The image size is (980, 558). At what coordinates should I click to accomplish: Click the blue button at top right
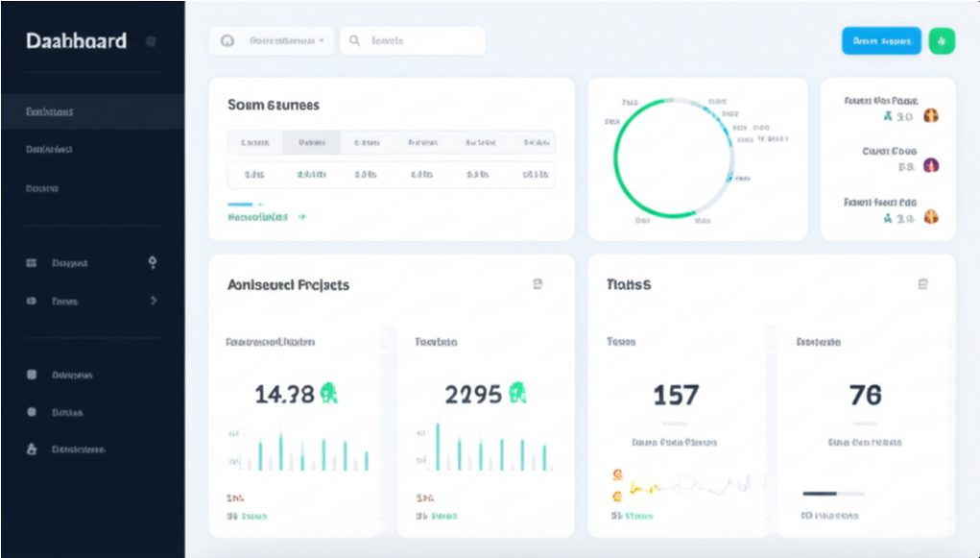click(x=880, y=40)
